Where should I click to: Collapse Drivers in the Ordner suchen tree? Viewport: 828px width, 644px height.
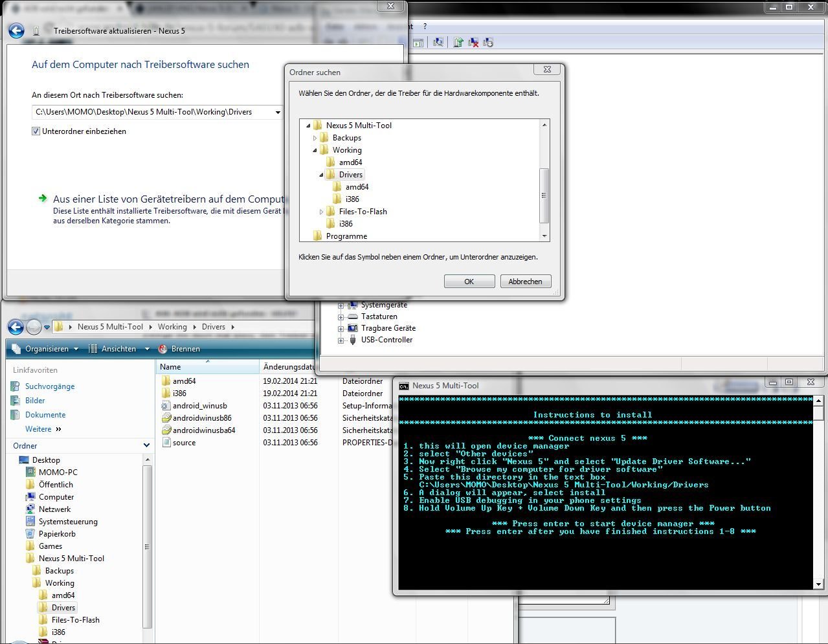pyautogui.click(x=321, y=175)
